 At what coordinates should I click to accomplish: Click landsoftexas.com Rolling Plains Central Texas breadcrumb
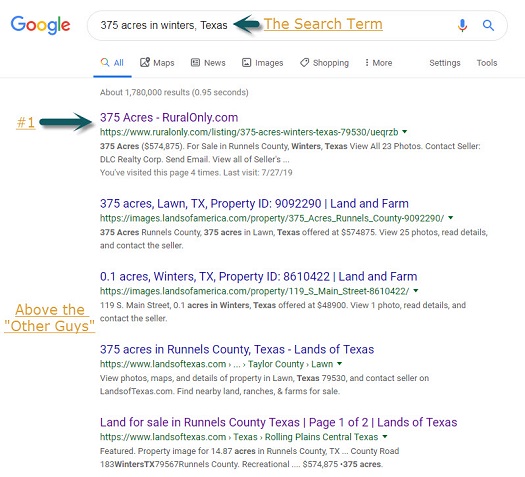239,437
